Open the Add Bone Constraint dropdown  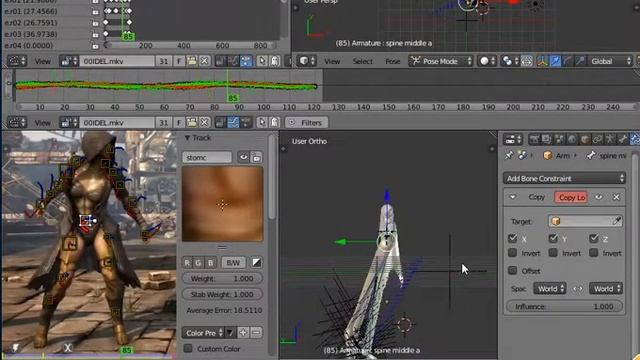pyautogui.click(x=564, y=178)
